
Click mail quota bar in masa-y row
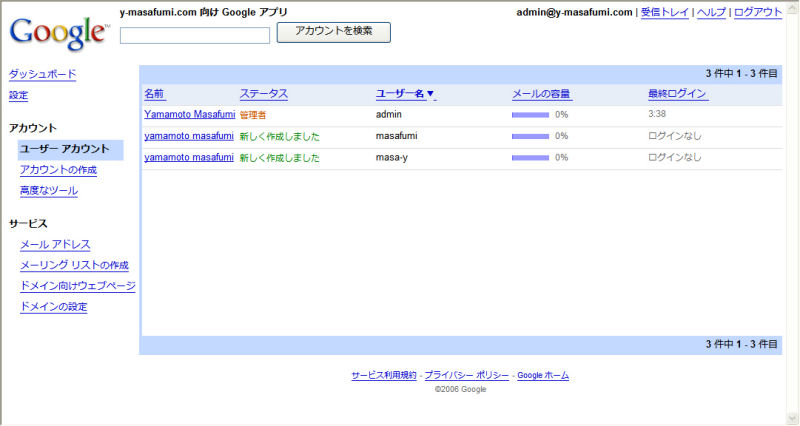pos(531,158)
